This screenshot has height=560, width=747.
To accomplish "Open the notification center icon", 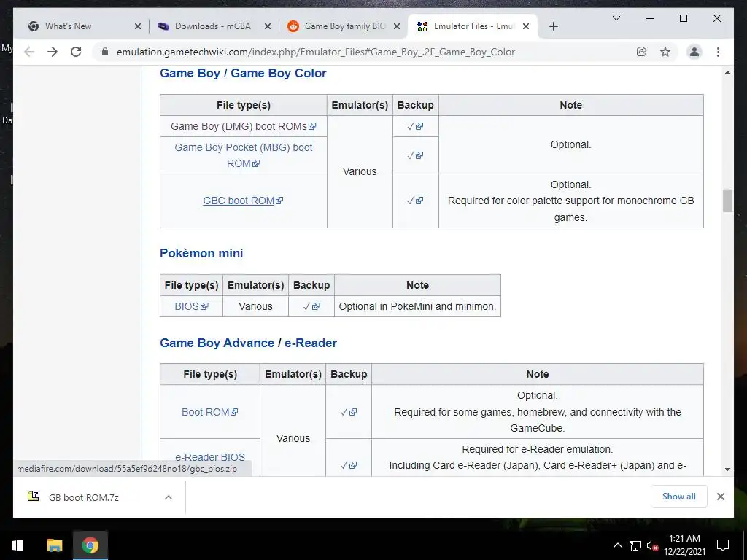I will (x=723, y=545).
